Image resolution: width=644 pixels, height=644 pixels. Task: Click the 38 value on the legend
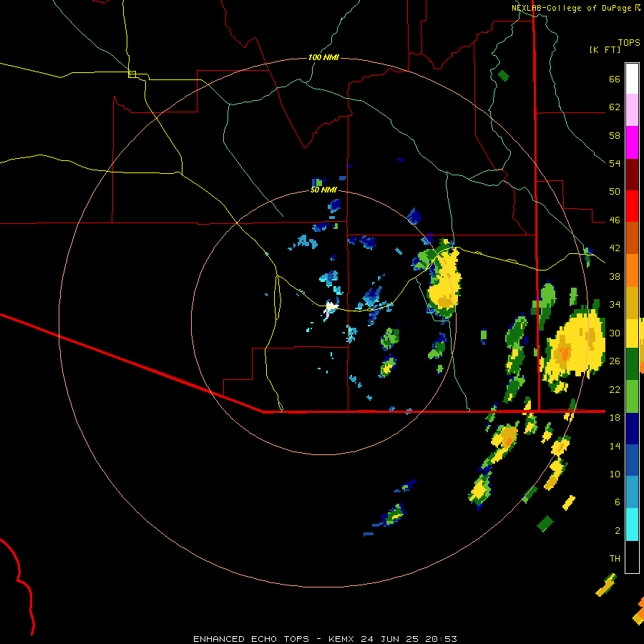(x=615, y=276)
